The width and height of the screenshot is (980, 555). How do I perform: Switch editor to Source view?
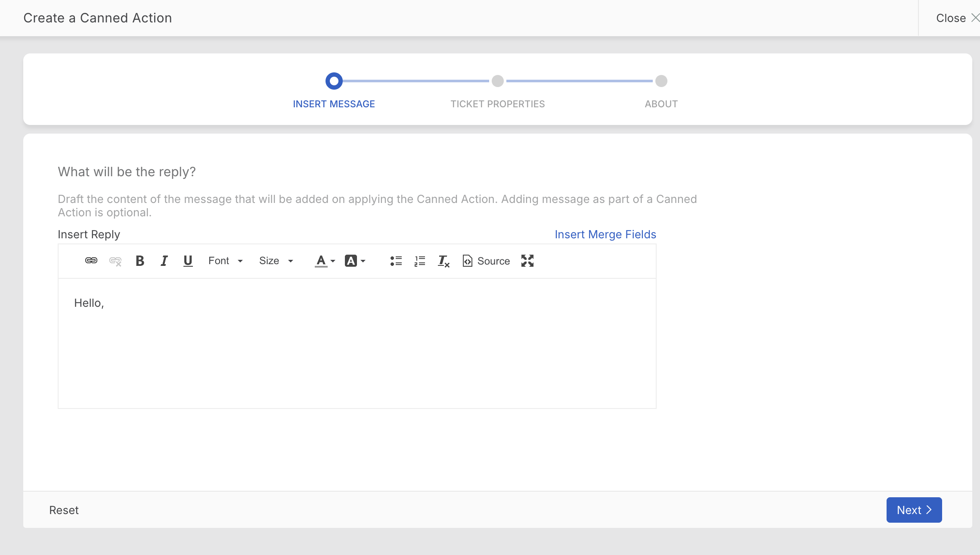pos(486,261)
